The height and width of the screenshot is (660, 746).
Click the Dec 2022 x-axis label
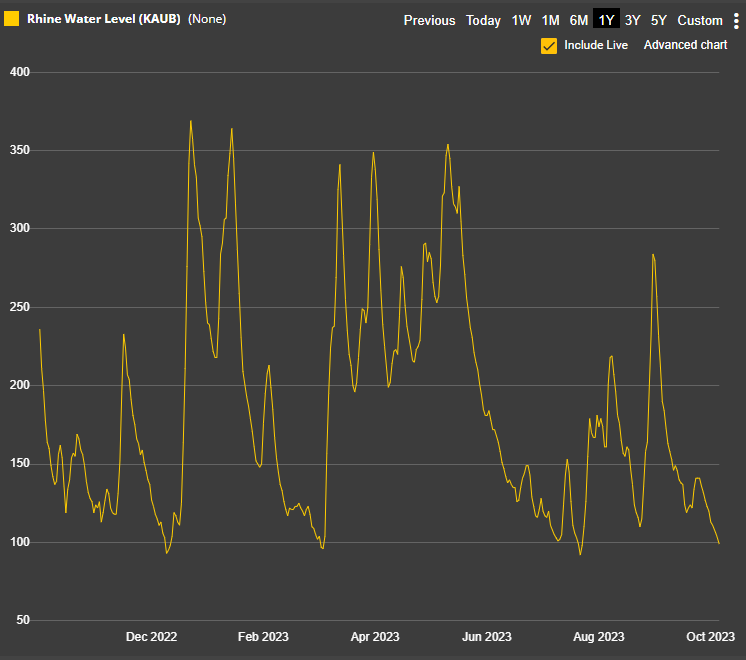pyautogui.click(x=151, y=637)
